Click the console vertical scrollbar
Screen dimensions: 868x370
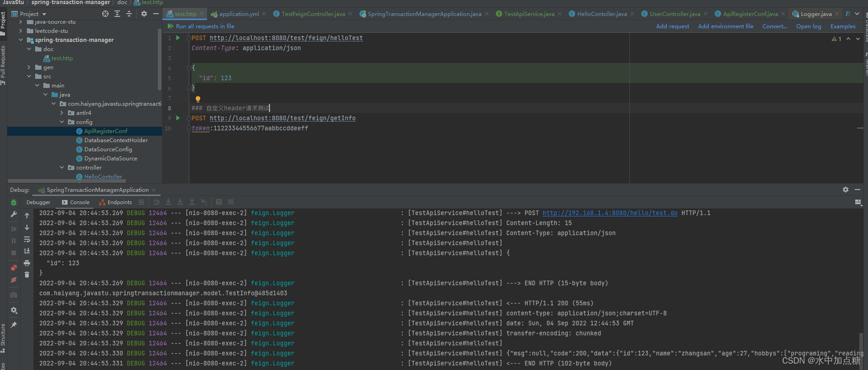(861, 351)
